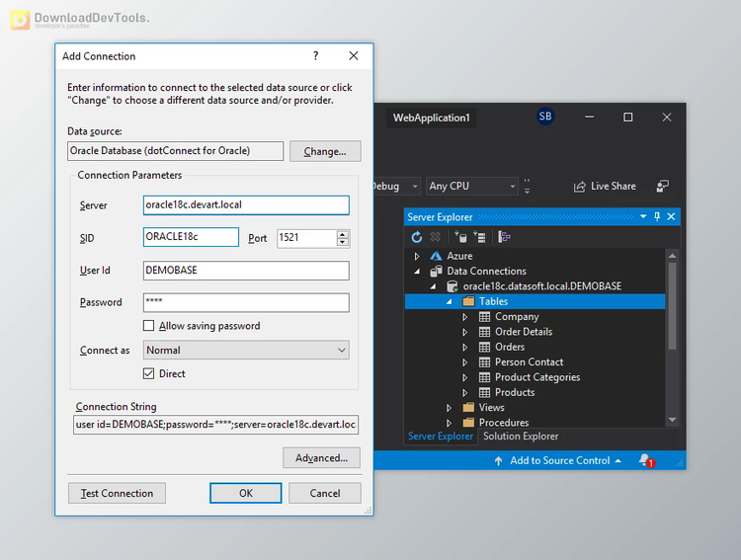This screenshot has height=560, width=741.
Task: Decrease the Port value with down arrow
Action: (x=343, y=242)
